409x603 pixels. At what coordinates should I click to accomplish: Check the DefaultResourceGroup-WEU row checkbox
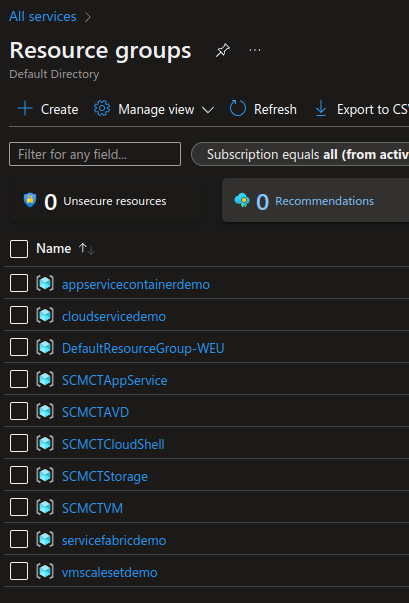click(x=19, y=347)
